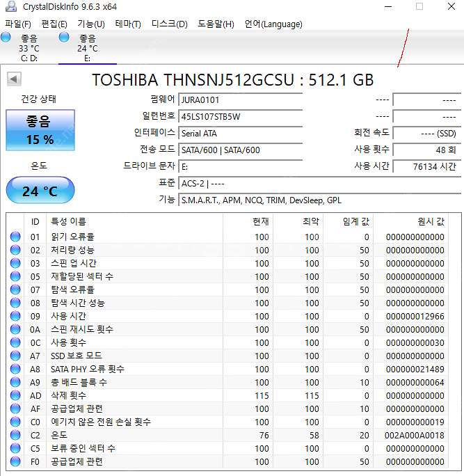Click the 삭제 횟수 attribute name
Screen dimensions: 464x476
coord(69,395)
